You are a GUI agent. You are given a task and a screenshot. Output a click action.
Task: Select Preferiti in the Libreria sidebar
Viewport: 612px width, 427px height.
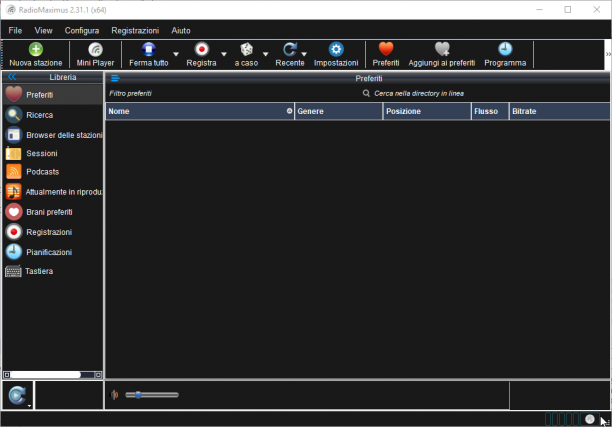[x=53, y=95]
